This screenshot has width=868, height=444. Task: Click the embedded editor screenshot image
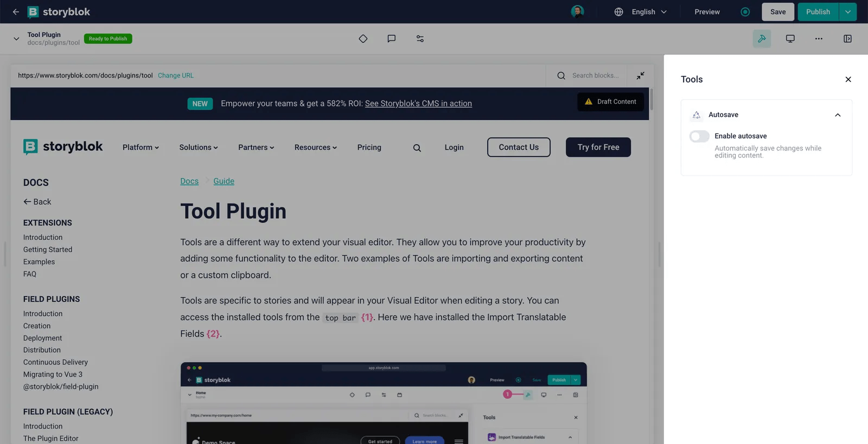384,403
